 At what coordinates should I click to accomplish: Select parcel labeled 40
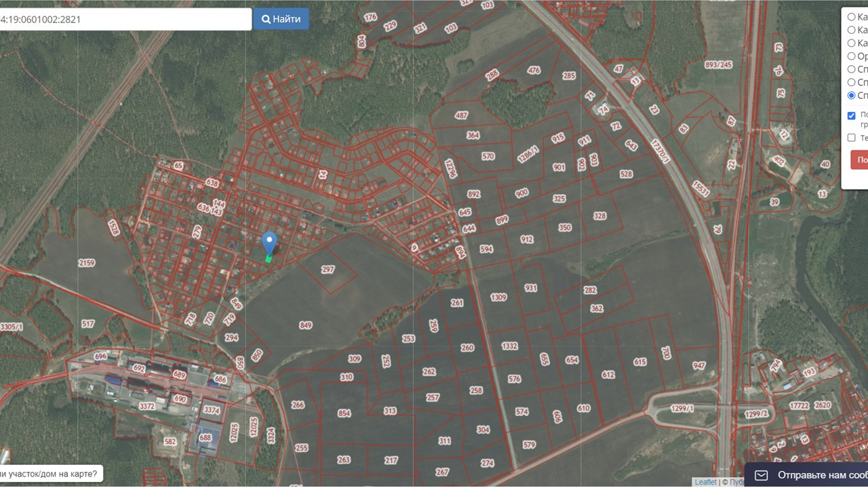[825, 165]
